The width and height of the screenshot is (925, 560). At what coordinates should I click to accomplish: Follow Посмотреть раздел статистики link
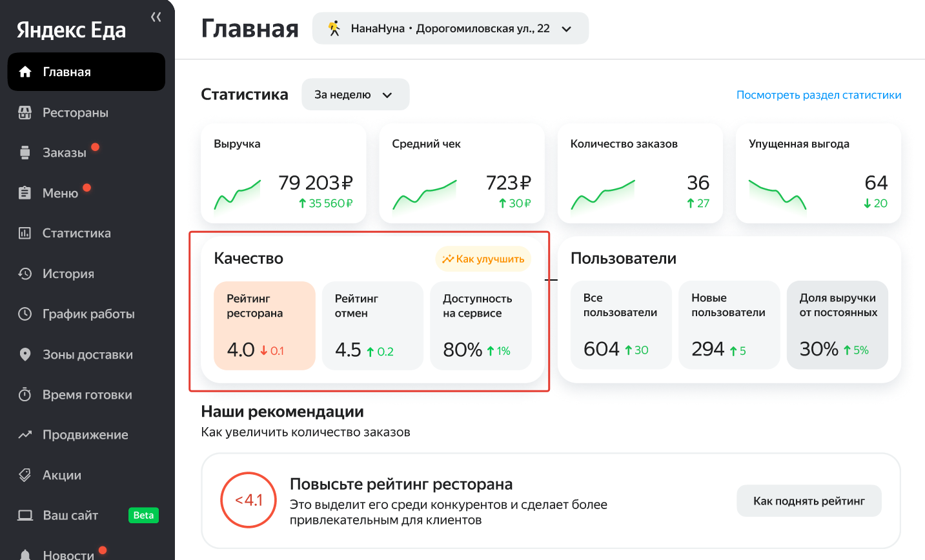(x=818, y=95)
